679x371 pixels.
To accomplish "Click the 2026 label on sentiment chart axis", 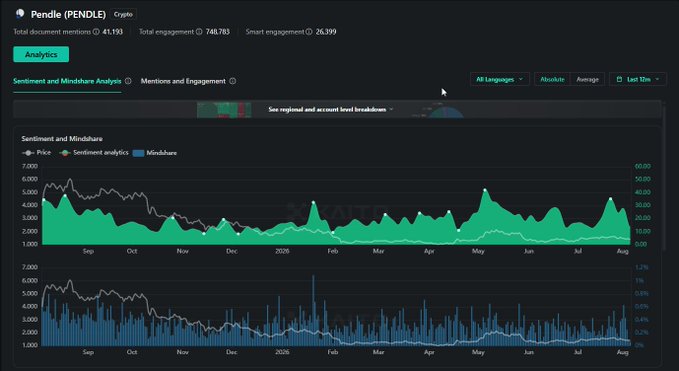I will [282, 251].
